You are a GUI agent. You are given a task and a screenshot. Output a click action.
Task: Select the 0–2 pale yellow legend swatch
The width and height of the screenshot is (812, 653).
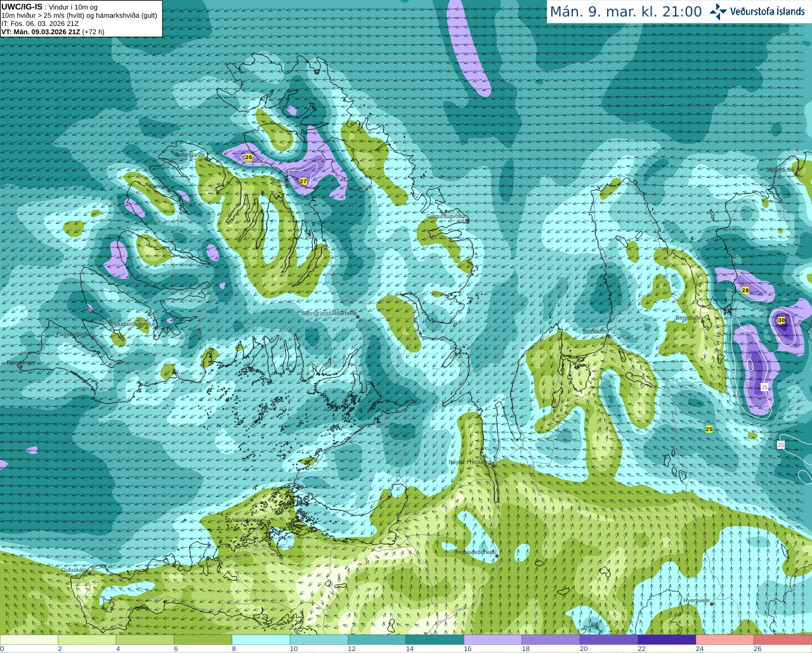[x=29, y=640]
